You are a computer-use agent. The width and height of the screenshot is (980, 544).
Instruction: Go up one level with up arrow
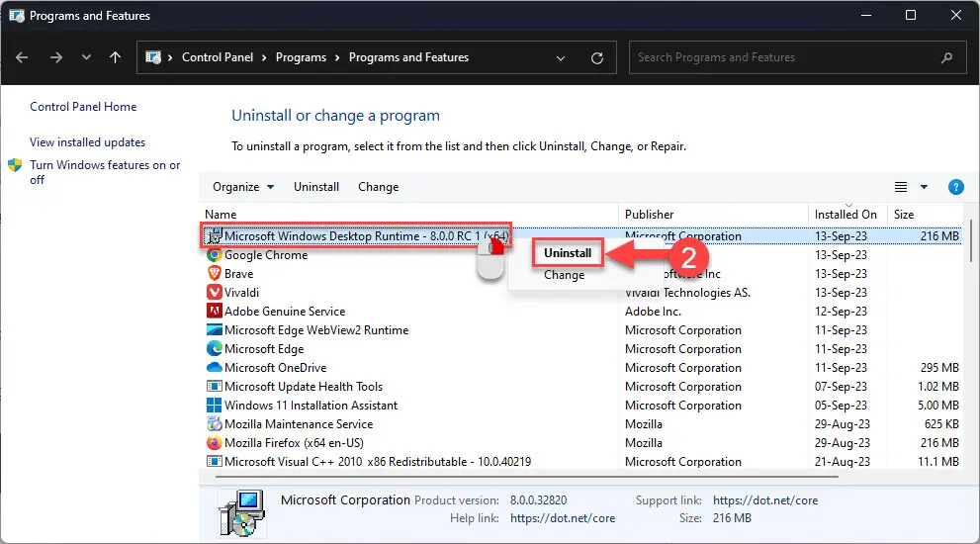click(x=115, y=57)
